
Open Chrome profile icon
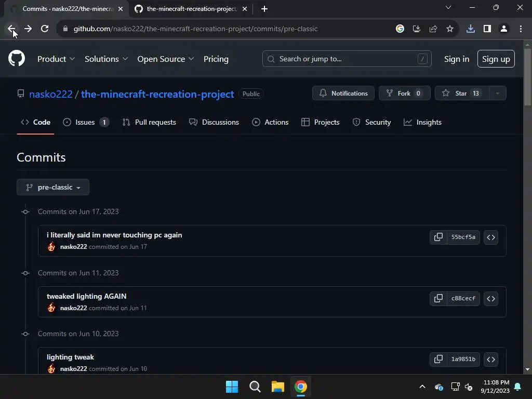[504, 29]
